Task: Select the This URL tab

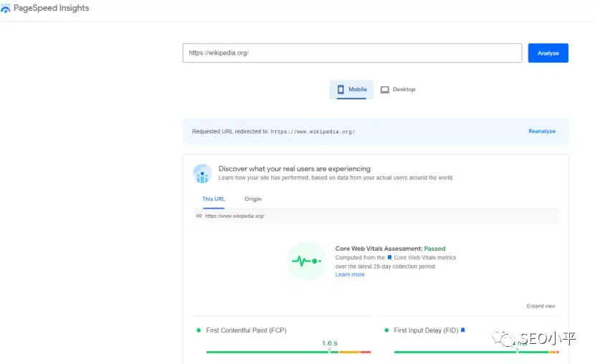Action: (x=214, y=199)
